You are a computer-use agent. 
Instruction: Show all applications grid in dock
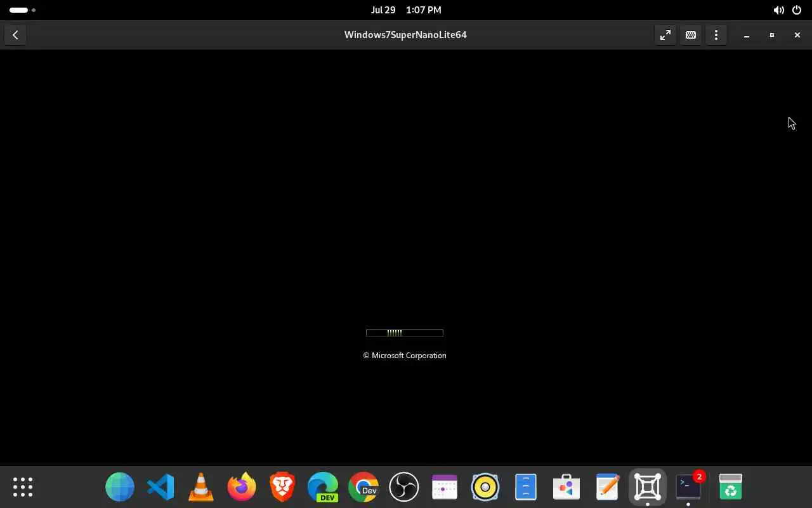pos(23,487)
